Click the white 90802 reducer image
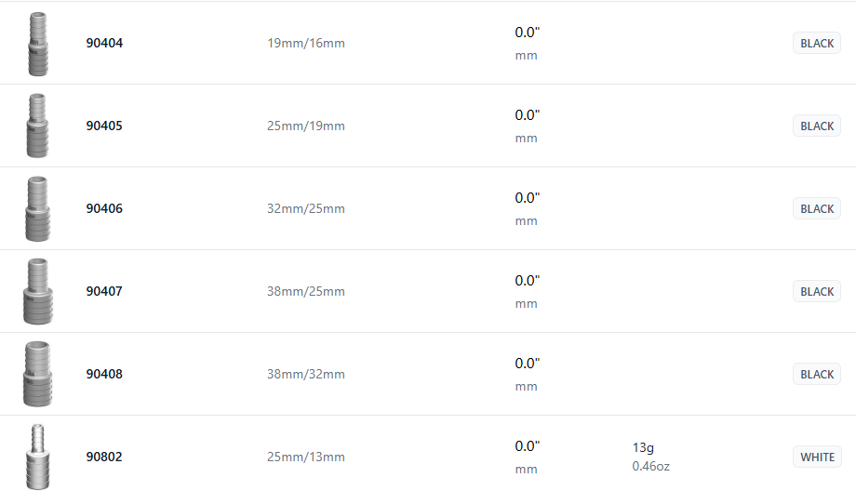The width and height of the screenshot is (856, 504). pyautogui.click(x=37, y=457)
